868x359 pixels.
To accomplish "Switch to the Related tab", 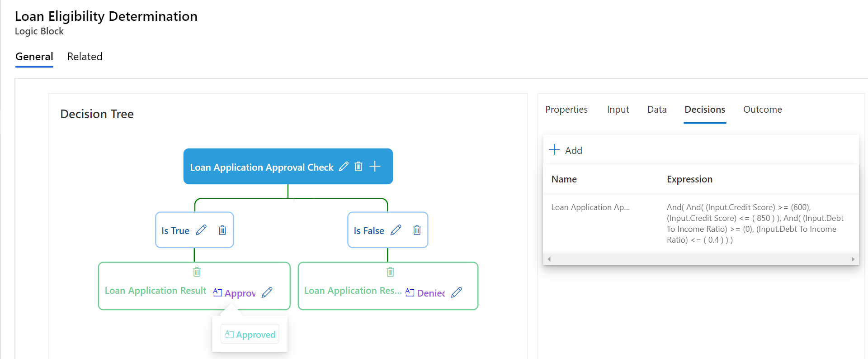I will coord(85,57).
